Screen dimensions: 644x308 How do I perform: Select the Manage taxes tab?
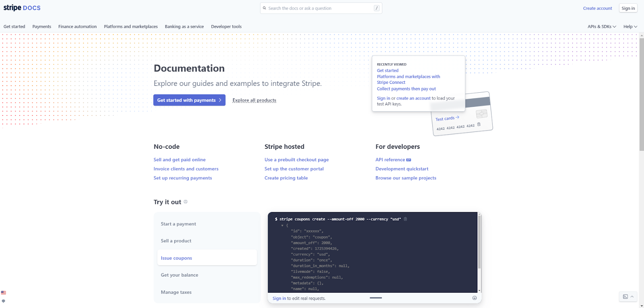207,292
